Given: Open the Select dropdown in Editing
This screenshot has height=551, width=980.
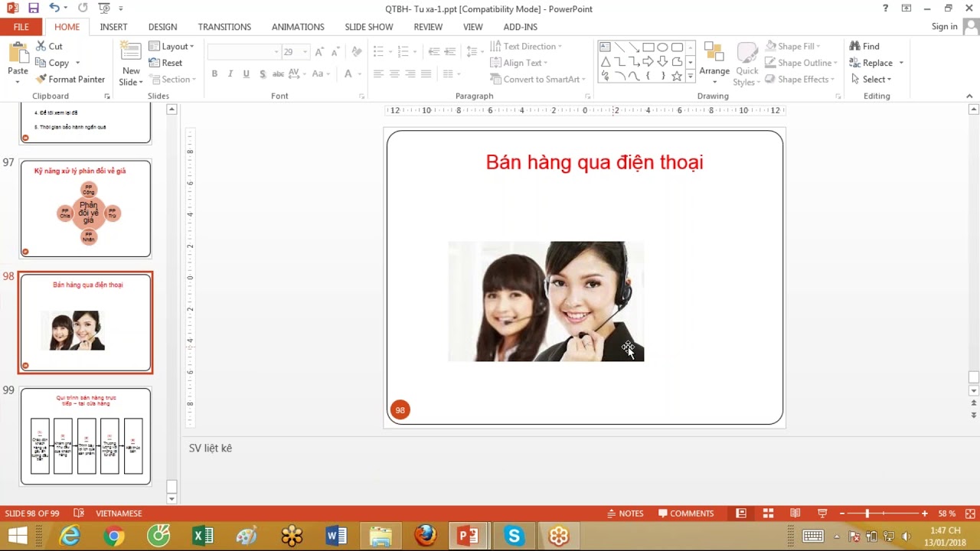Looking at the screenshot, I should (x=871, y=79).
